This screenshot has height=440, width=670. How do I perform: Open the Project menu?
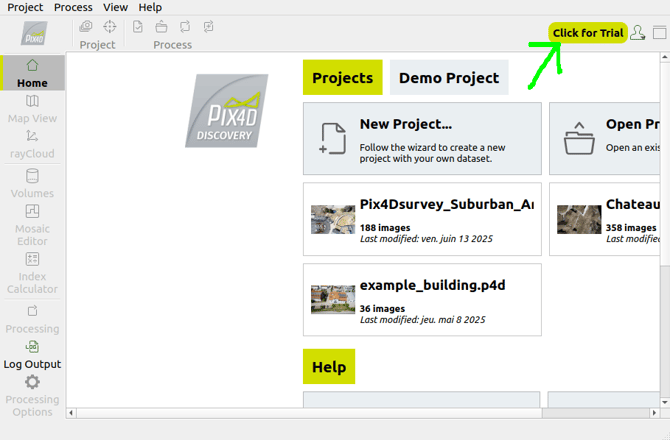point(25,7)
